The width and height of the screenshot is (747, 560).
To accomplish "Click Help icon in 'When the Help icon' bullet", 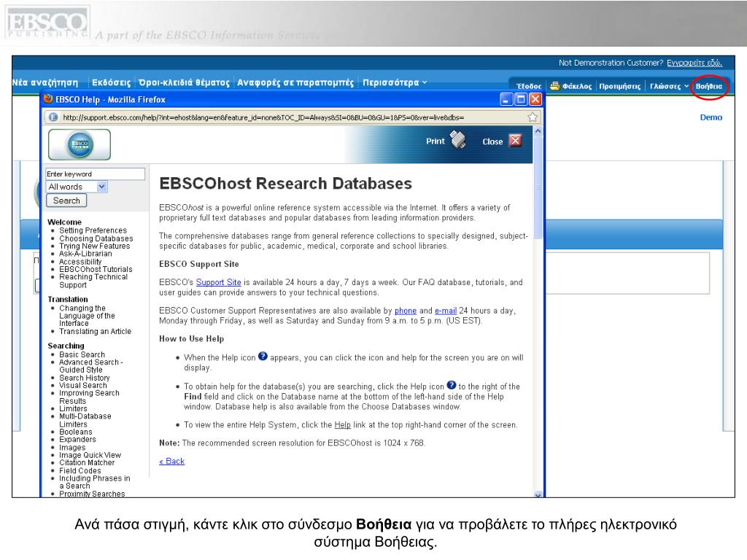I will 263,356.
